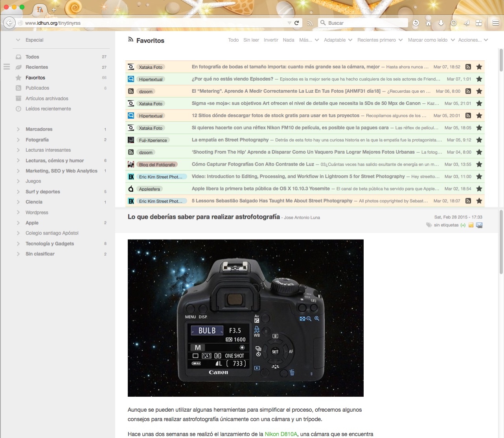Image resolution: width=504 pixels, height=438 pixels.
Task: Unstar the Shooting From The Hip article
Action: pos(479,152)
